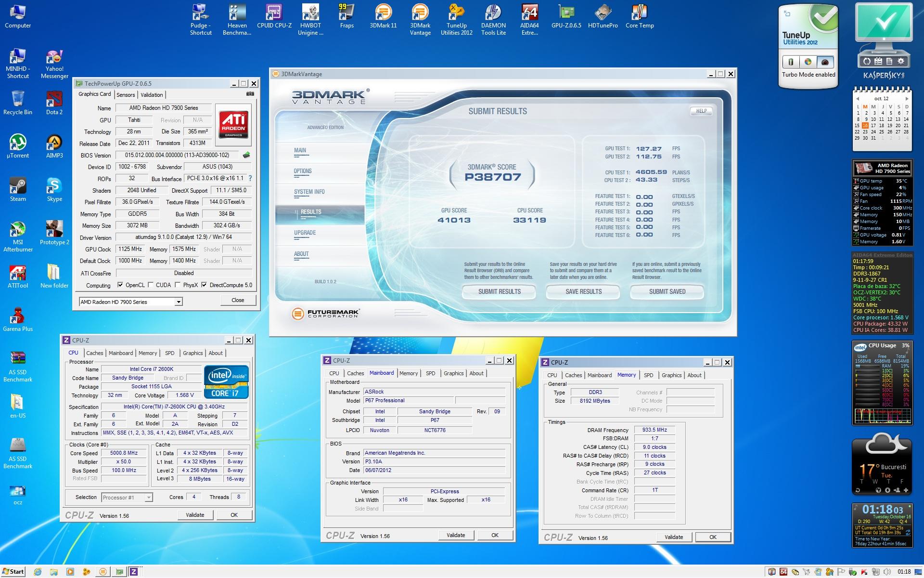Image resolution: width=924 pixels, height=578 pixels.
Task: Click Close button in GPU-Z
Action: tap(238, 300)
